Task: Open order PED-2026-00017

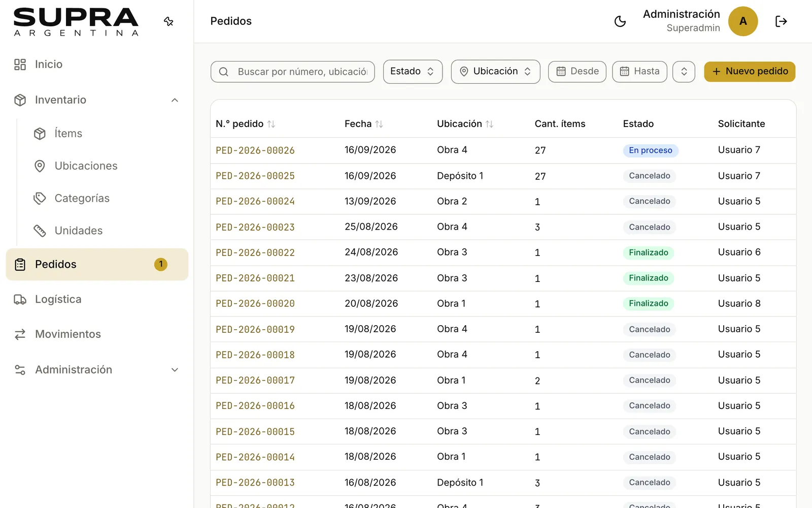Action: pos(255,380)
